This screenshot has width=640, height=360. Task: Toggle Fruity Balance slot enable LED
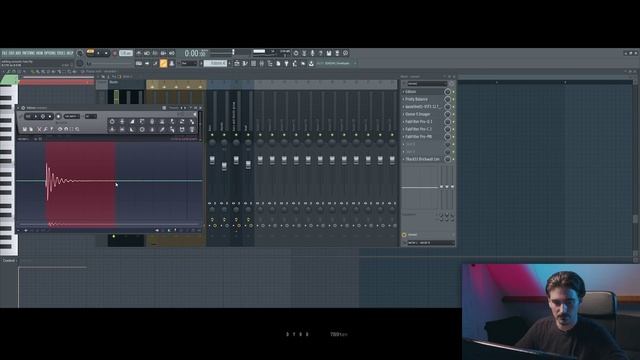click(453, 99)
